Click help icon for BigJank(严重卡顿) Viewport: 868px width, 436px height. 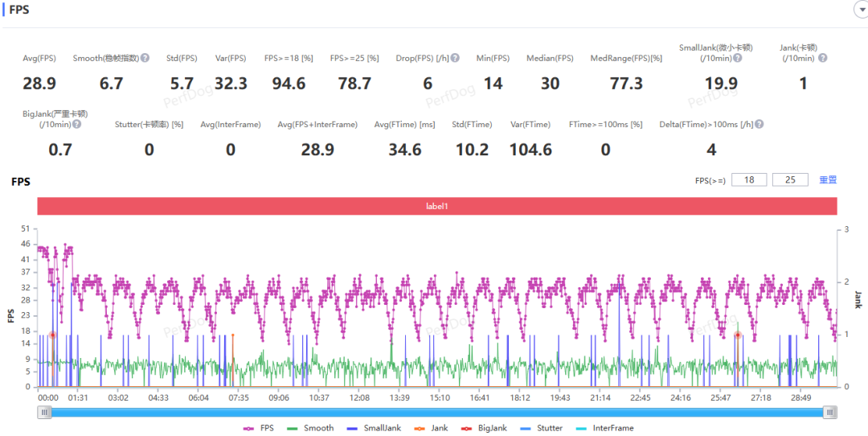(x=76, y=124)
